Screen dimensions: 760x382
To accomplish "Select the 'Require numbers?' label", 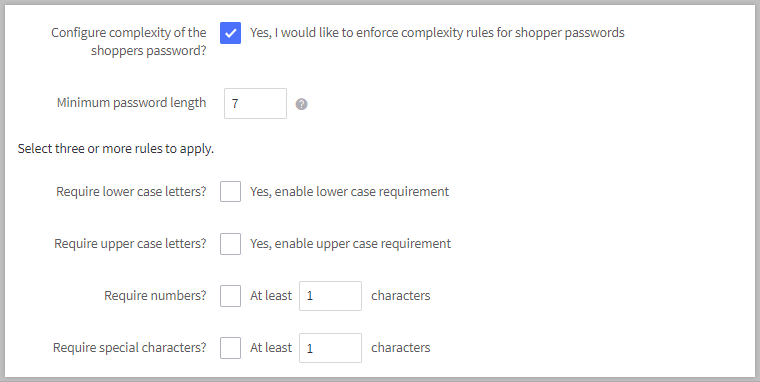I will (155, 296).
